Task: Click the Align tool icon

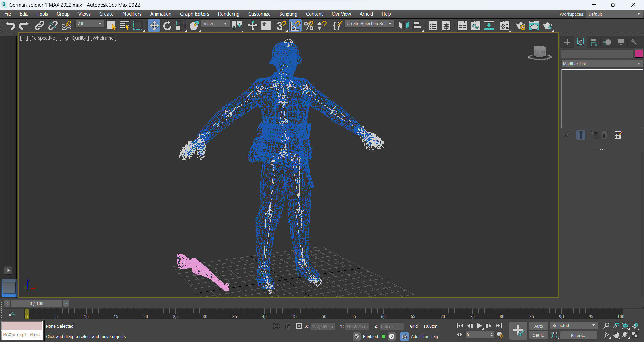Action: (x=417, y=25)
